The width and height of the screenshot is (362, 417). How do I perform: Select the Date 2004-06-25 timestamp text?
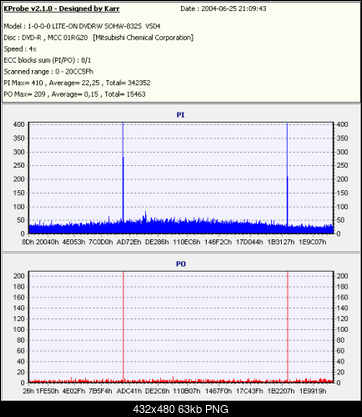[223, 9]
